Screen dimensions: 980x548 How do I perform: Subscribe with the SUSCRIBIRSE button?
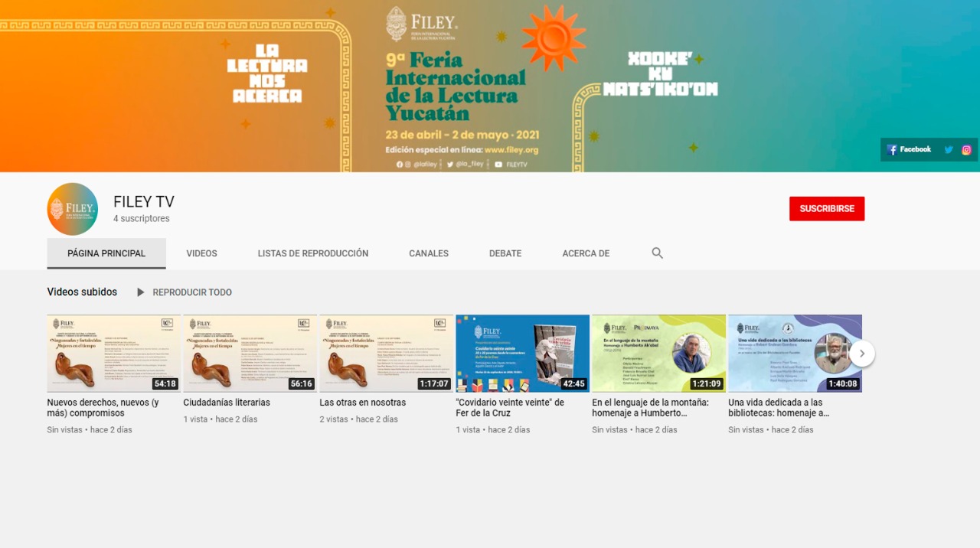(827, 209)
